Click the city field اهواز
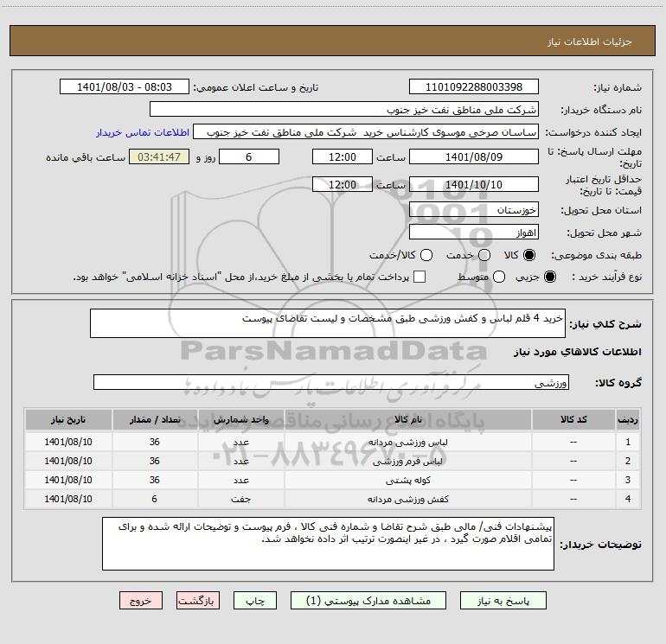This screenshot has height=644, width=666. pos(474,233)
